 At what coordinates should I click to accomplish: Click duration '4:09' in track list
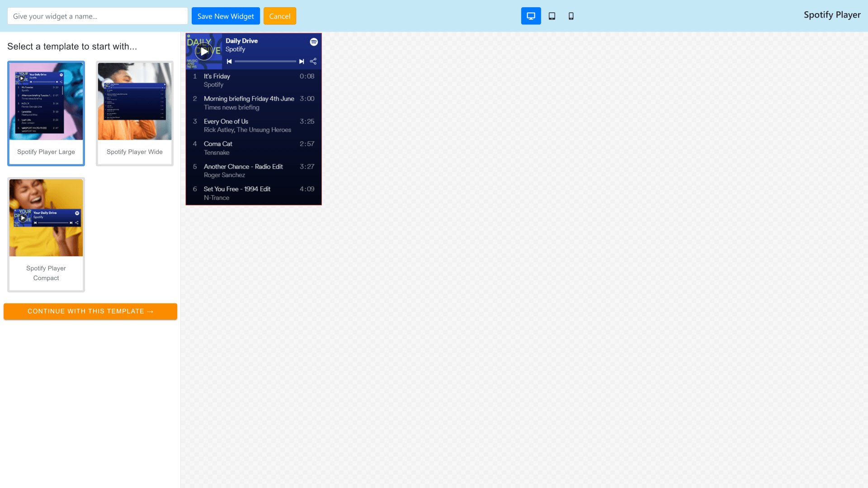[307, 189]
